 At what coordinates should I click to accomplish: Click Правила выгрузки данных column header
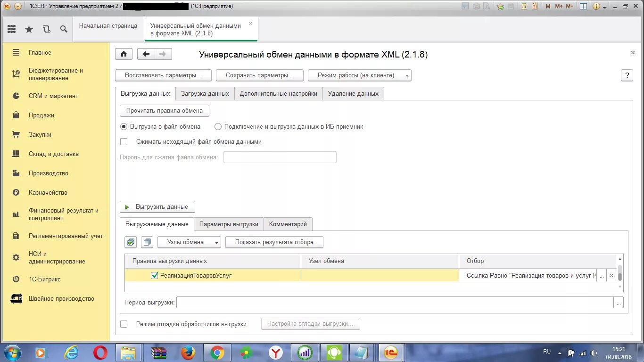213,261
